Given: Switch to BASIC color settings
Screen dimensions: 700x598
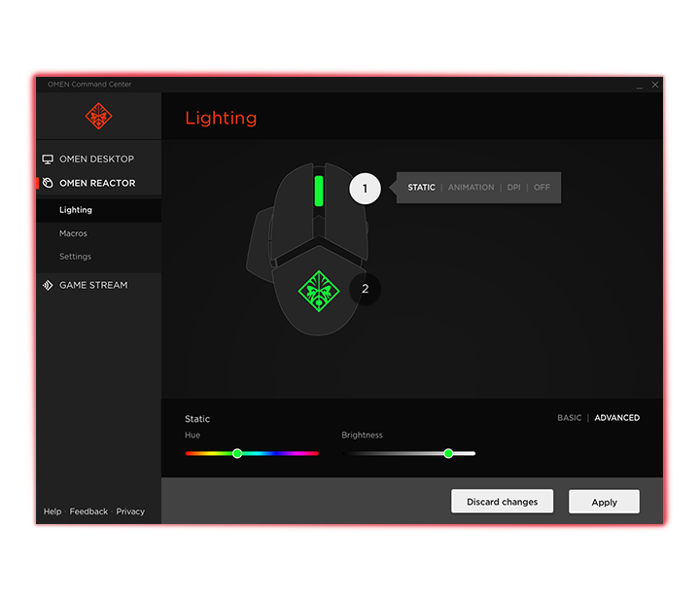Looking at the screenshot, I should [569, 418].
